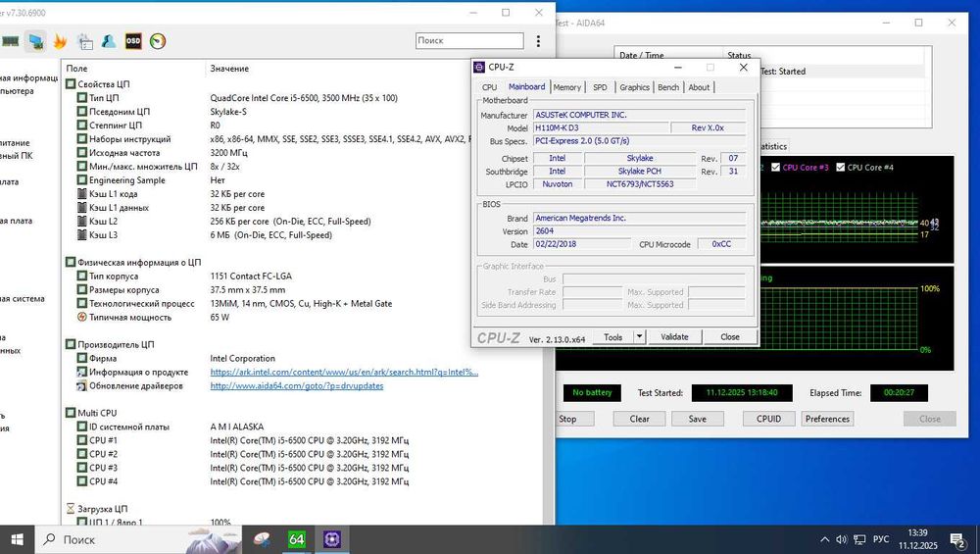
Task: Click the Поле column header
Action: tap(76, 69)
